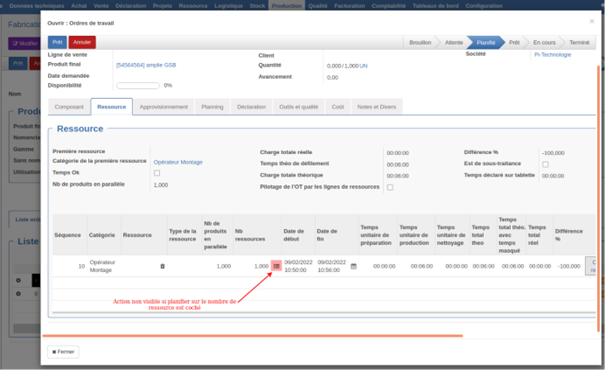Screen dimensions: 605x370
Task: Select the Terminé status step
Action: [579, 42]
